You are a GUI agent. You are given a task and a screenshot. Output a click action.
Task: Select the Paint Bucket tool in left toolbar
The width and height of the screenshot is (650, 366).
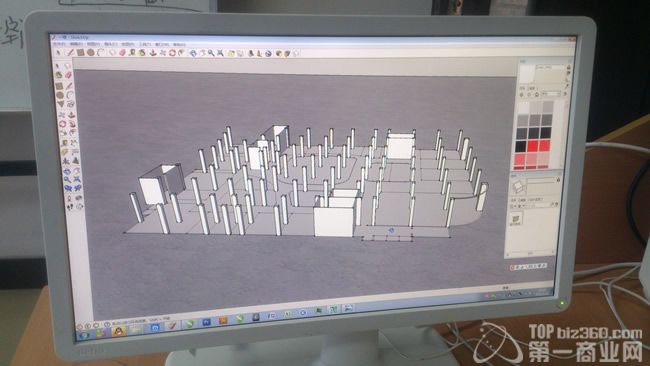(59, 75)
